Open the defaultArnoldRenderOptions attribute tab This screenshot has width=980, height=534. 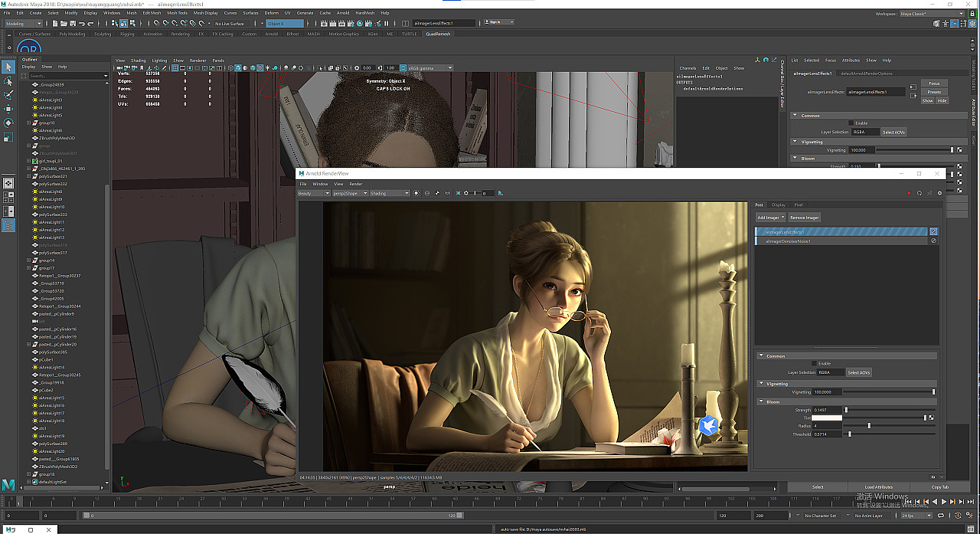click(x=867, y=74)
